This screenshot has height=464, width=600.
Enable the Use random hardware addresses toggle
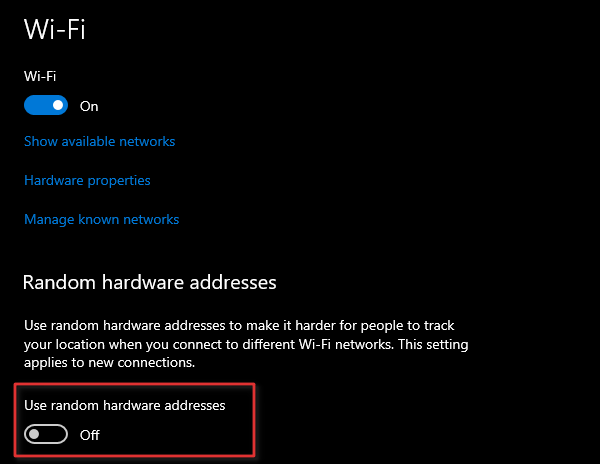[x=46, y=434]
